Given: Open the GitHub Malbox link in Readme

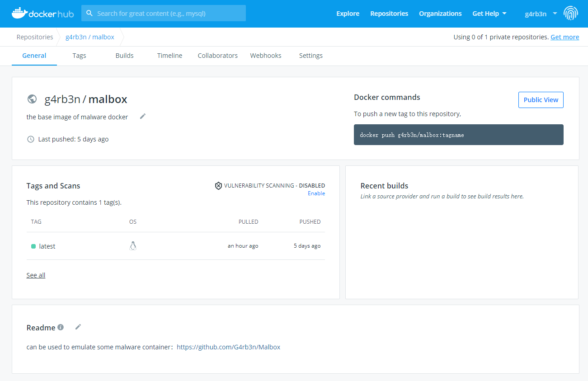Looking at the screenshot, I should click(228, 347).
